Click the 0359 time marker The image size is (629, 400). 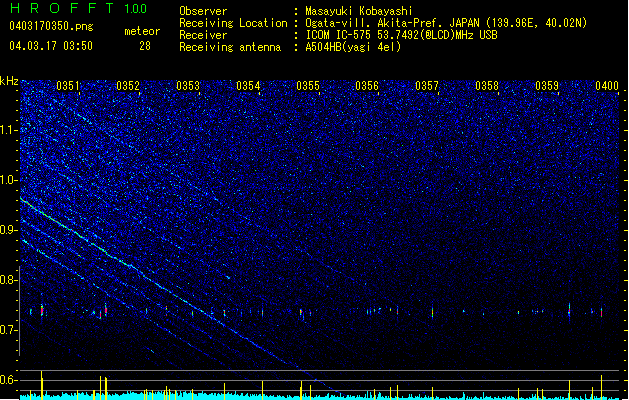coord(547,86)
